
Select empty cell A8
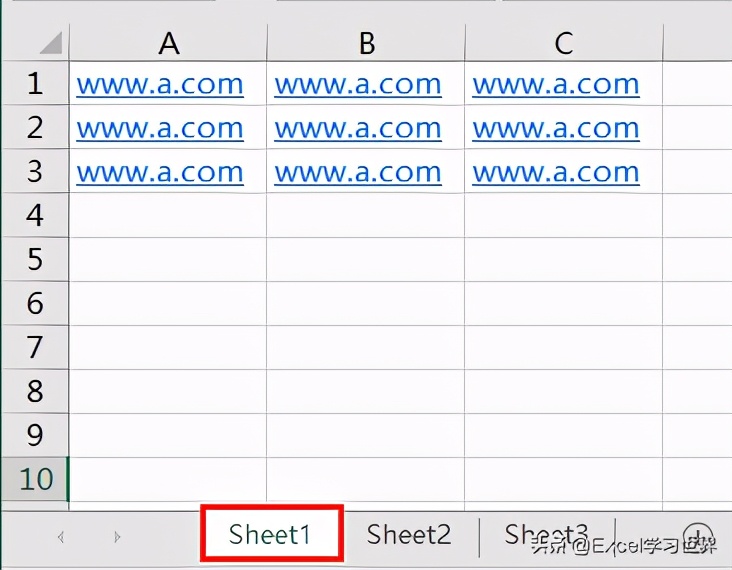coord(168,391)
